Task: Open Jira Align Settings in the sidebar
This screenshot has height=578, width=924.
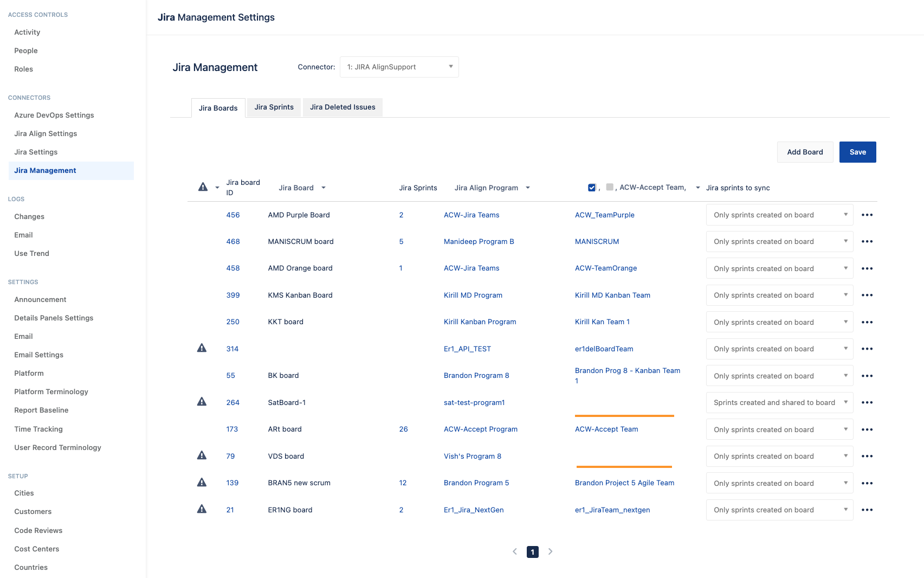Action: tap(46, 134)
